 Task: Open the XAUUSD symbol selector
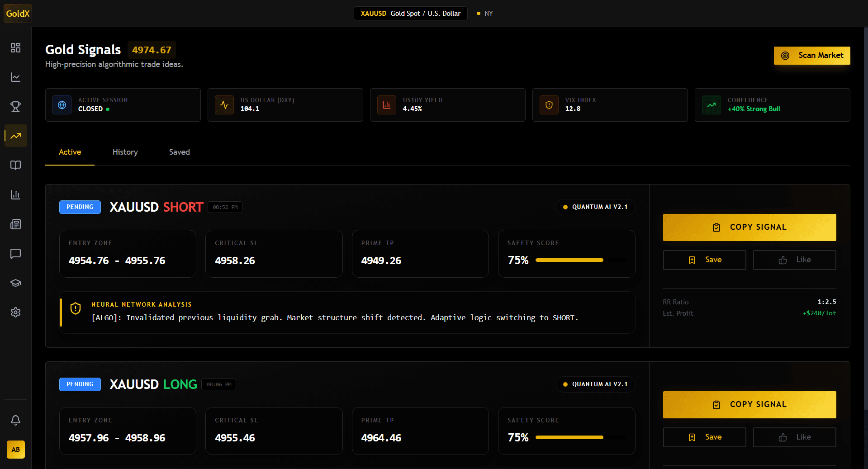[410, 13]
